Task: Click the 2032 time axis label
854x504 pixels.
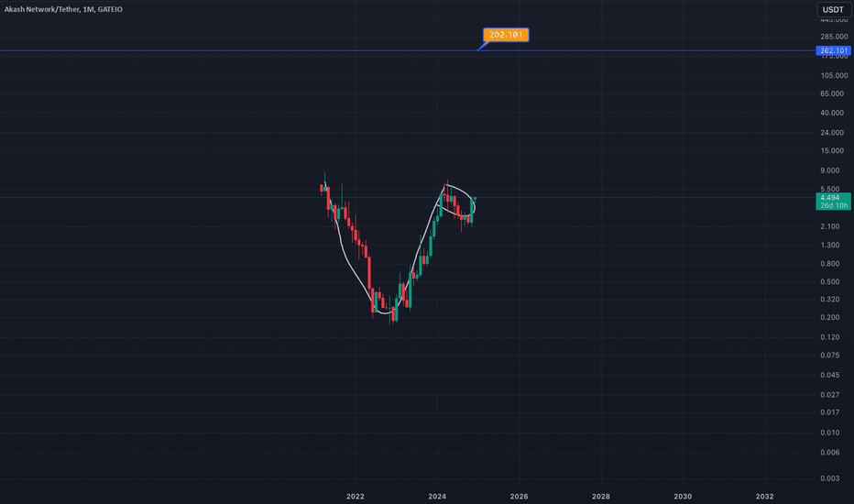Action: (765, 497)
